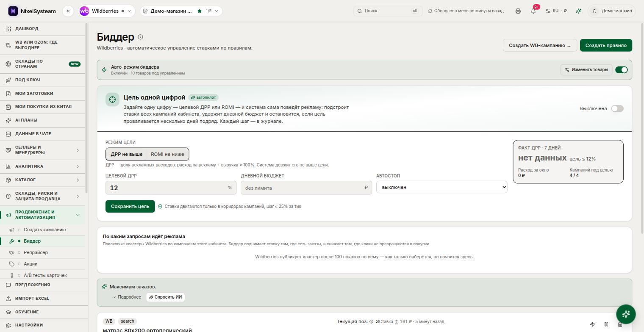Go to Дашборд menu item
Screen dimensions: 644x332
(x=27, y=29)
